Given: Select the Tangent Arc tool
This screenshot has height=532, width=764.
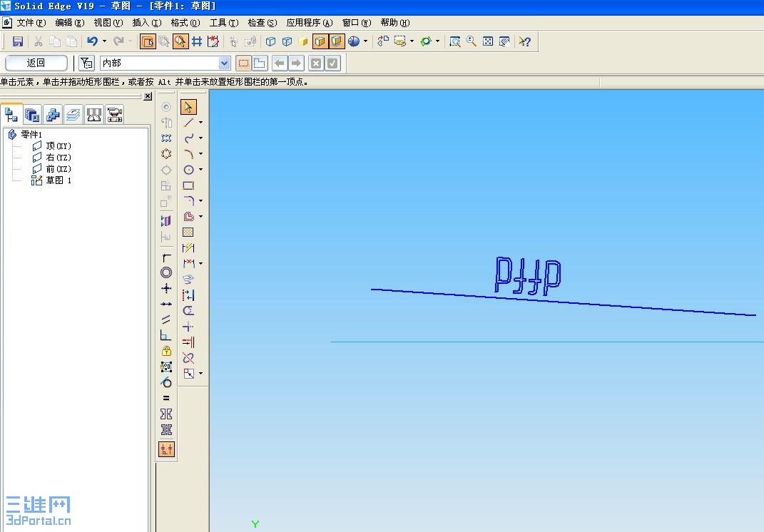Looking at the screenshot, I should point(188,154).
